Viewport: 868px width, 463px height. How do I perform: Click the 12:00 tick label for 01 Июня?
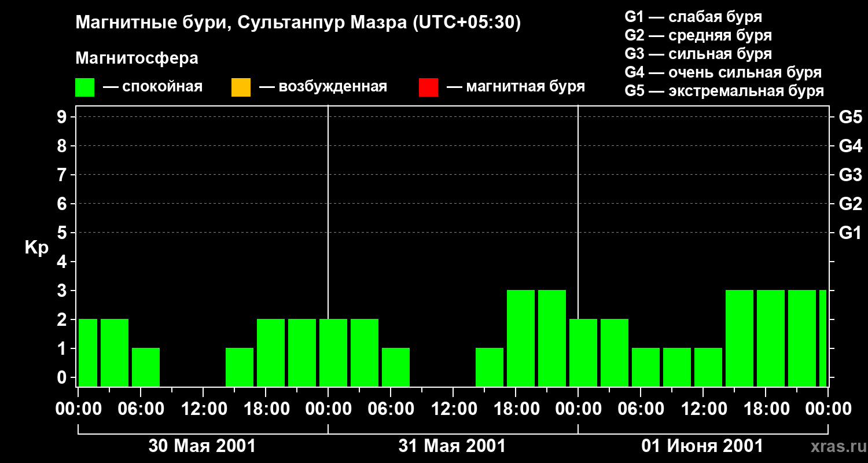[x=703, y=409]
